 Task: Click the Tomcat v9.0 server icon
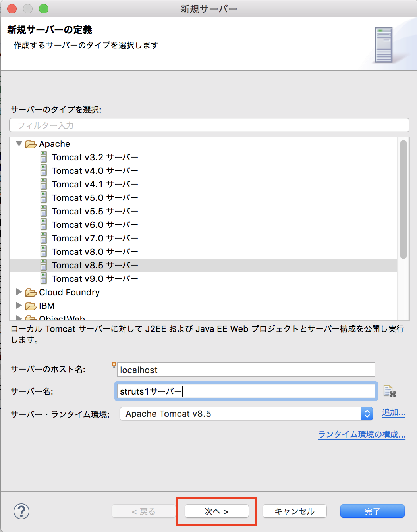click(x=44, y=279)
